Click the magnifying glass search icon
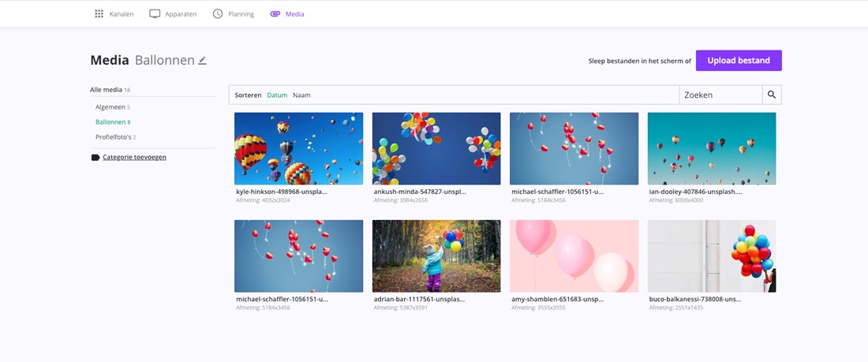The width and height of the screenshot is (868, 362). [x=772, y=95]
